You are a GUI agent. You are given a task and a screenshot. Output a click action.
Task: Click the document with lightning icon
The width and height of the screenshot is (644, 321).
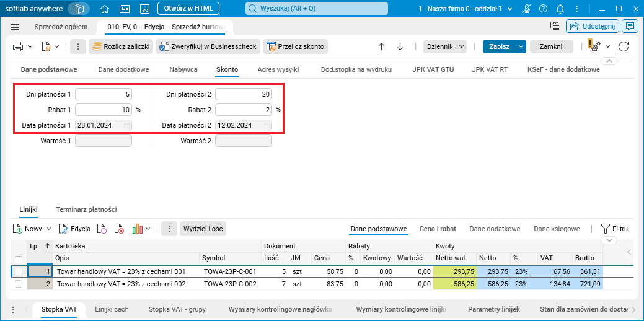[x=46, y=47]
